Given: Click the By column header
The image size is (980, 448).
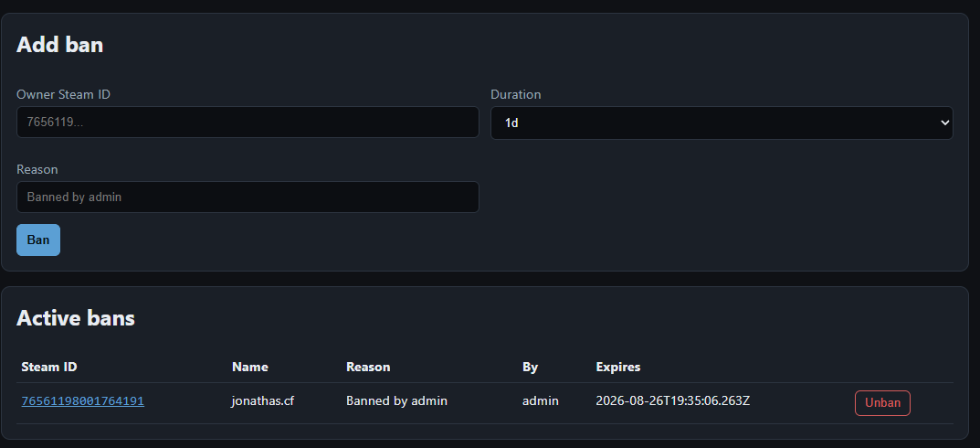Looking at the screenshot, I should [530, 367].
